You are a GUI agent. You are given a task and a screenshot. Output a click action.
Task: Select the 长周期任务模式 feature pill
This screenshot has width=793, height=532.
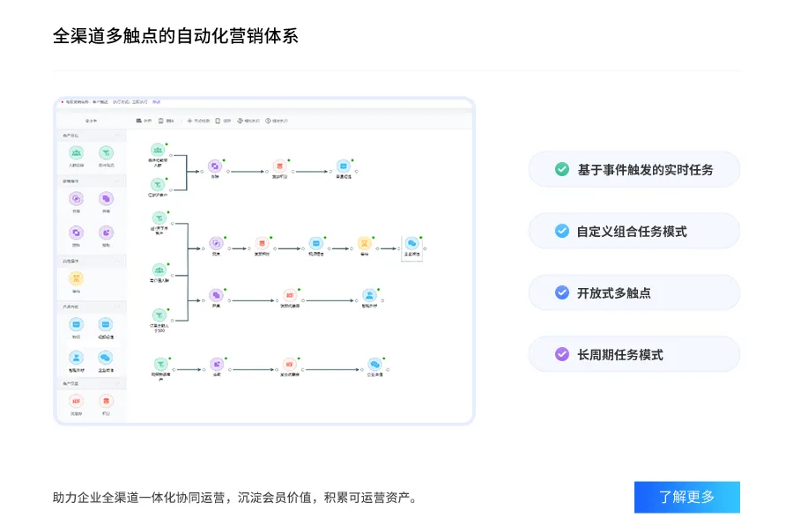click(634, 354)
